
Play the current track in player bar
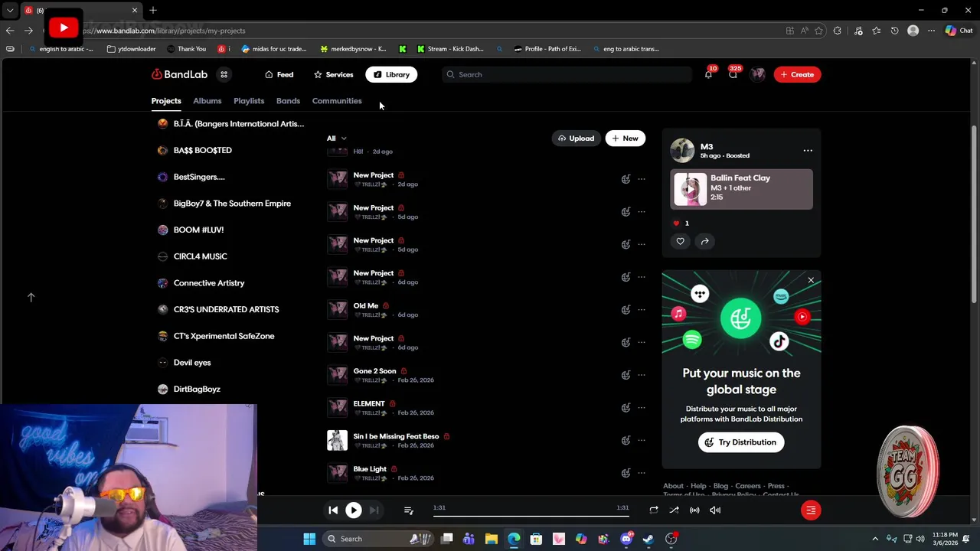point(353,510)
